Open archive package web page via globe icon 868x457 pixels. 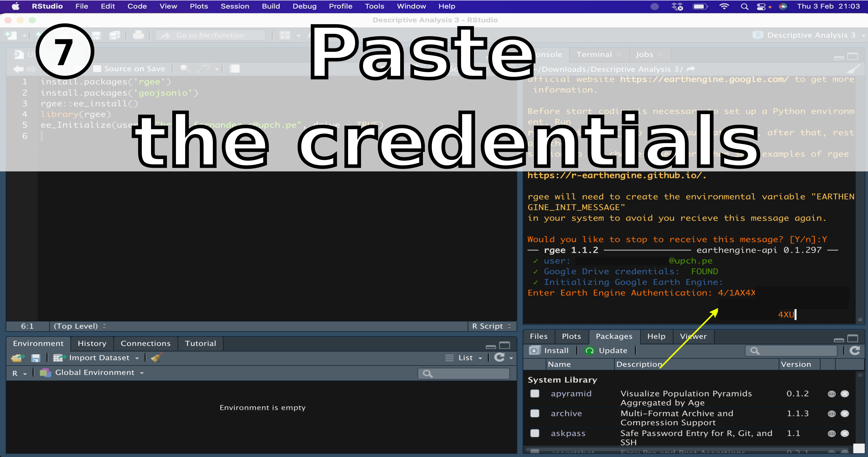pyautogui.click(x=832, y=414)
